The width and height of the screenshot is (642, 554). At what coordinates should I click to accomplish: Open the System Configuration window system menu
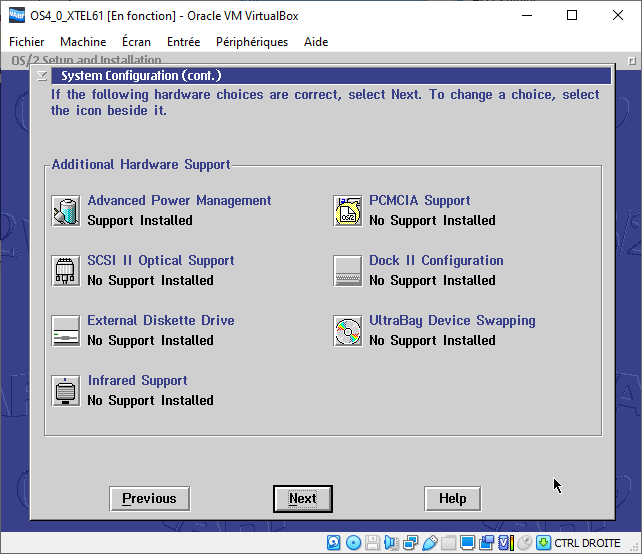click(x=41, y=76)
